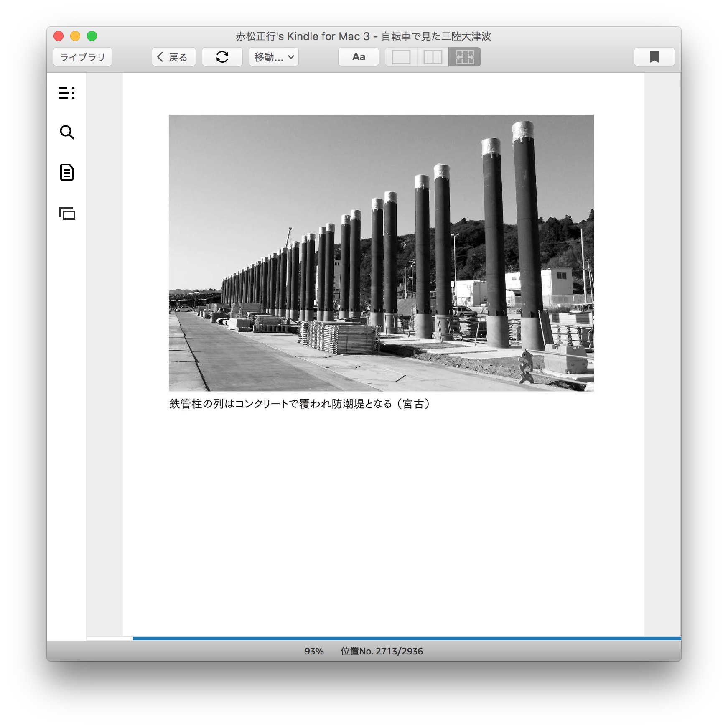Click the blue reading progress bar
This screenshot has width=728, height=728.
tap(406, 638)
